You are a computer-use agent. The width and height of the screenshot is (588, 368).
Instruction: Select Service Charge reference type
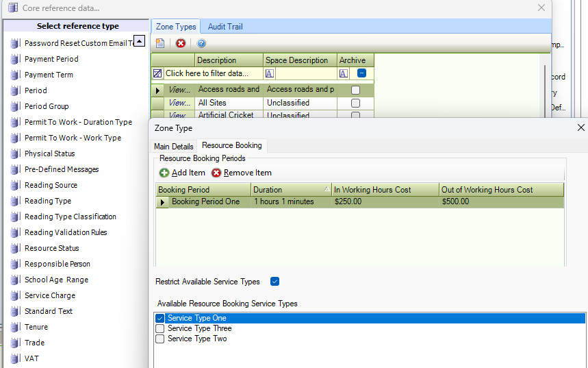(x=50, y=295)
